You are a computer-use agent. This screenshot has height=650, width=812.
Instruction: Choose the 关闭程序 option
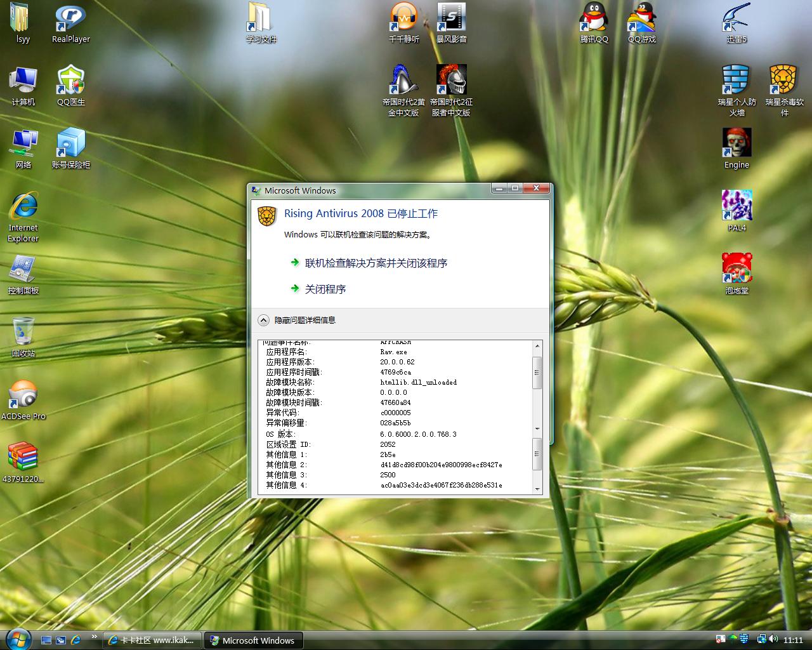point(325,289)
